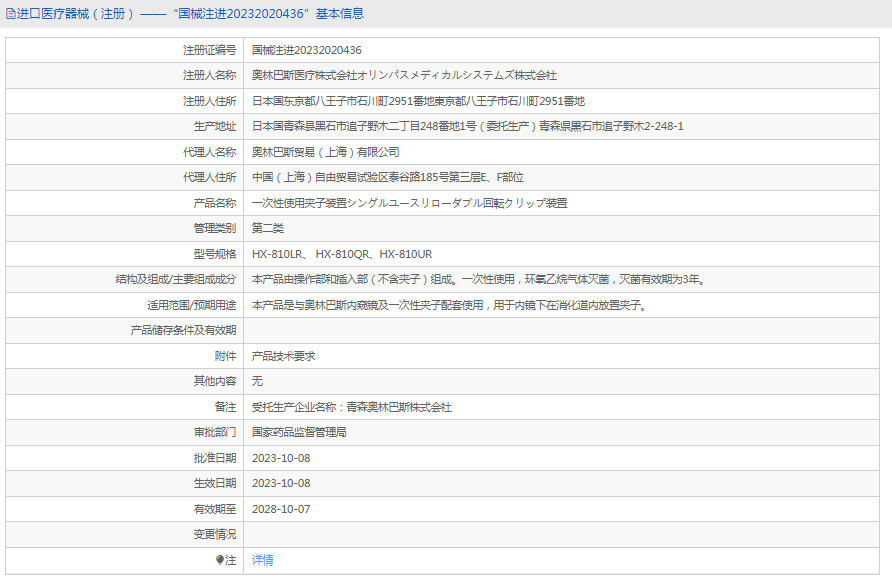The width and height of the screenshot is (892, 581).
Task: Select the 适用范围/预期用途 row label
Action: coord(192,305)
